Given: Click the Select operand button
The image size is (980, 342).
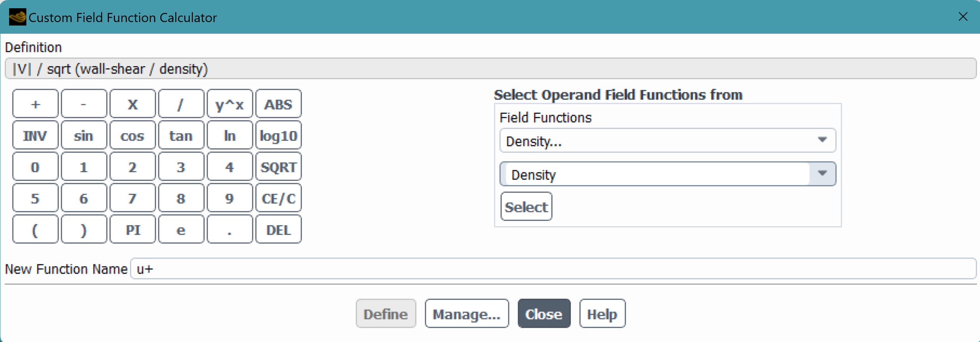Looking at the screenshot, I should click(x=526, y=207).
